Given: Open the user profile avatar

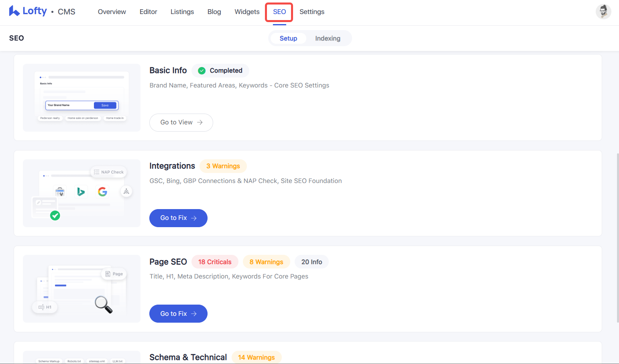Looking at the screenshot, I should tap(603, 12).
